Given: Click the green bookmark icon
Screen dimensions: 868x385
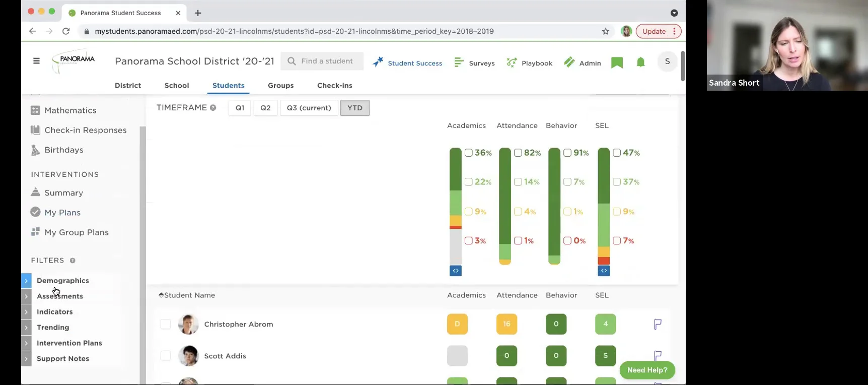Looking at the screenshot, I should 617,62.
